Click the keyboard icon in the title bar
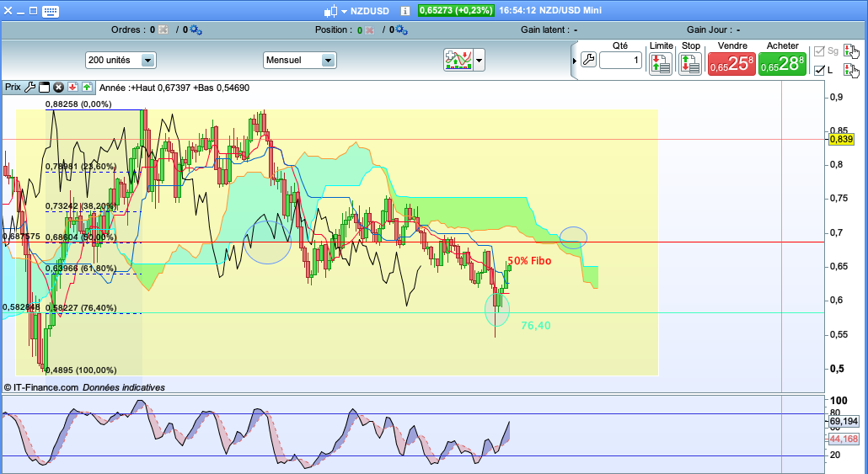868x474 pixels. click(50, 11)
